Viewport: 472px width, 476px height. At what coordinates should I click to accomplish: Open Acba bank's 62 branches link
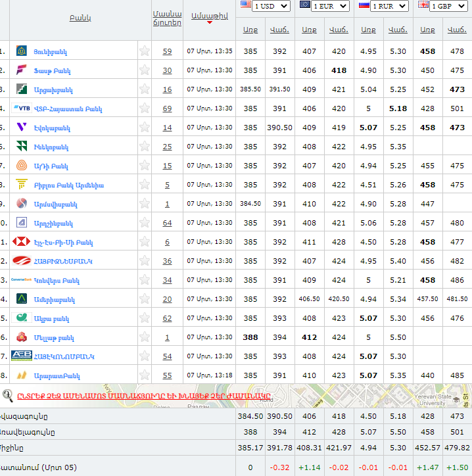(167, 318)
